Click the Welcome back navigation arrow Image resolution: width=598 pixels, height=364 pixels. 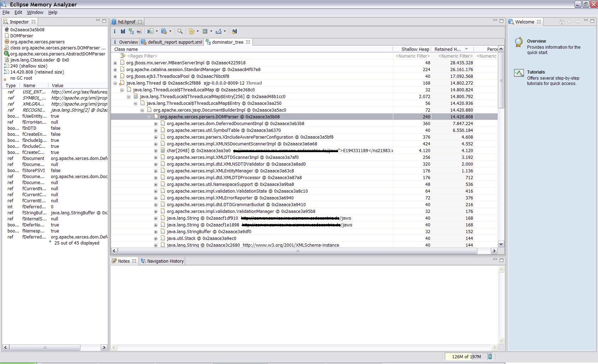pyautogui.click(x=570, y=22)
